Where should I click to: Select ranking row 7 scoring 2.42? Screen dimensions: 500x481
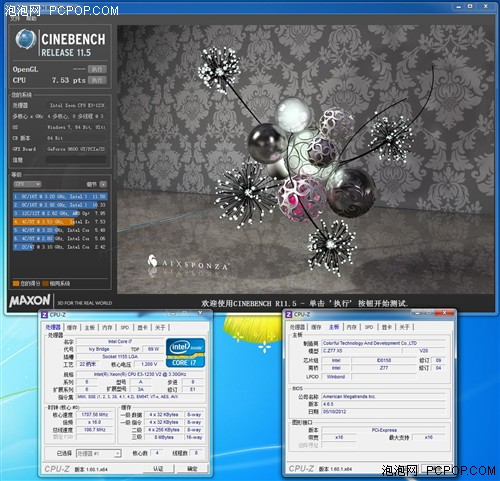point(60,247)
